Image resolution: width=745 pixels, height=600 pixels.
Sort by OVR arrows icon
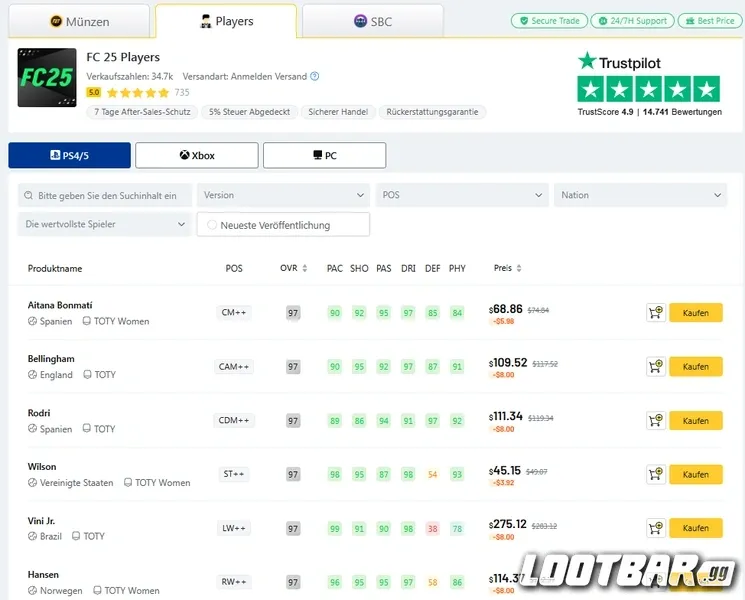[x=305, y=268]
